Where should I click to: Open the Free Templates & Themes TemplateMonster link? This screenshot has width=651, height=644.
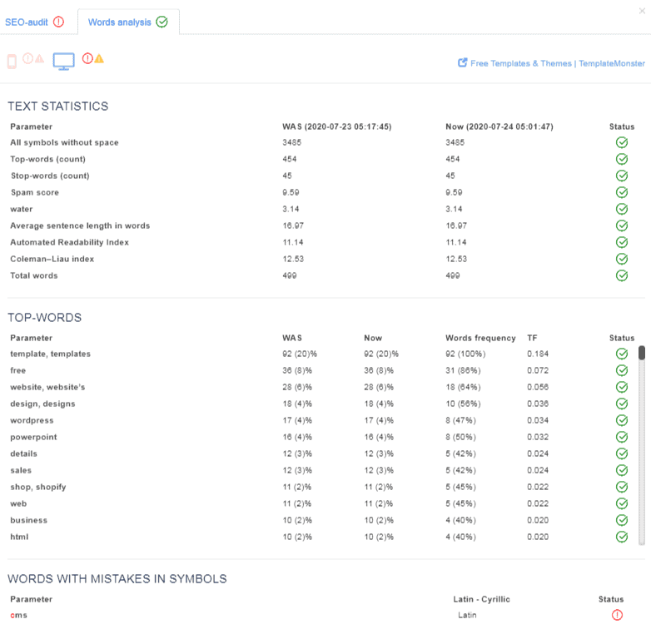(557, 63)
